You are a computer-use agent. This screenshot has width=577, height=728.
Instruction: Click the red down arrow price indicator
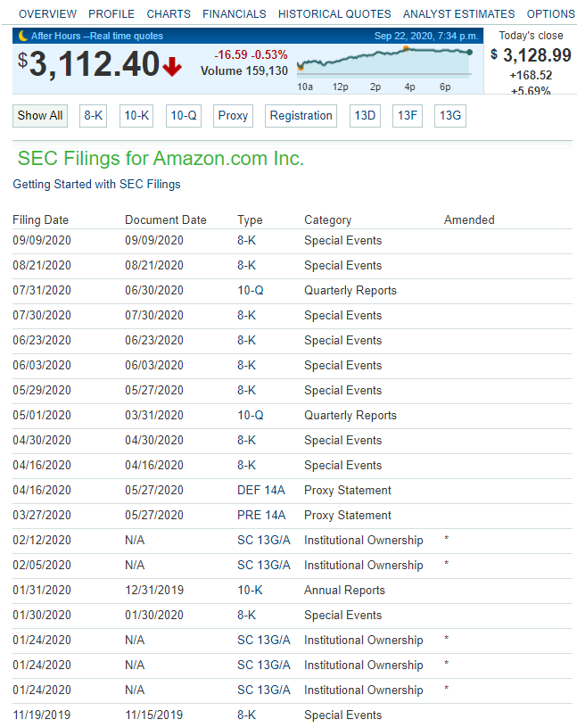[x=172, y=66]
